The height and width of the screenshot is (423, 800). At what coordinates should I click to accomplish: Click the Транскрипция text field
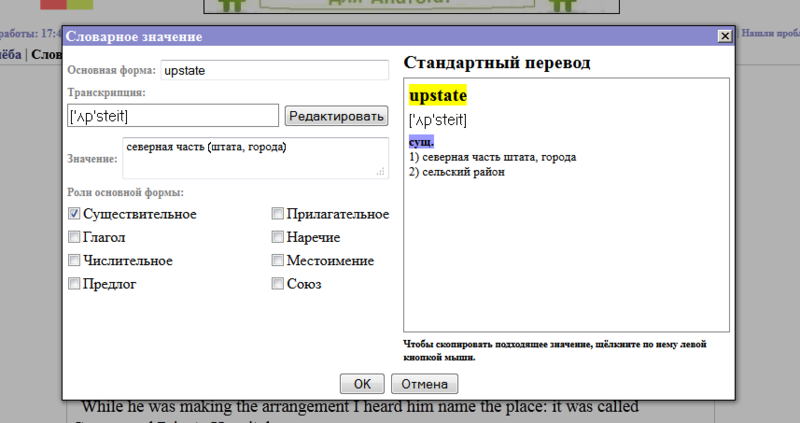(173, 115)
